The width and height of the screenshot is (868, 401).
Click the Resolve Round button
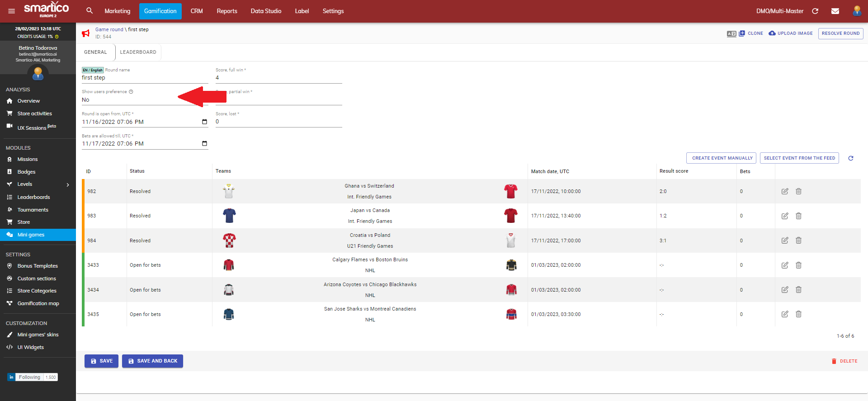point(840,33)
